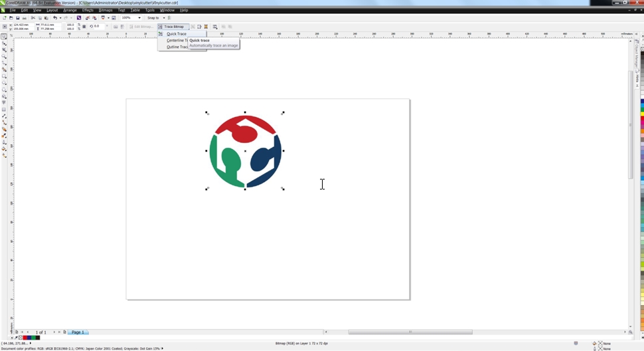Click the Crop Bitmap icon on property bar

[x=193, y=27]
